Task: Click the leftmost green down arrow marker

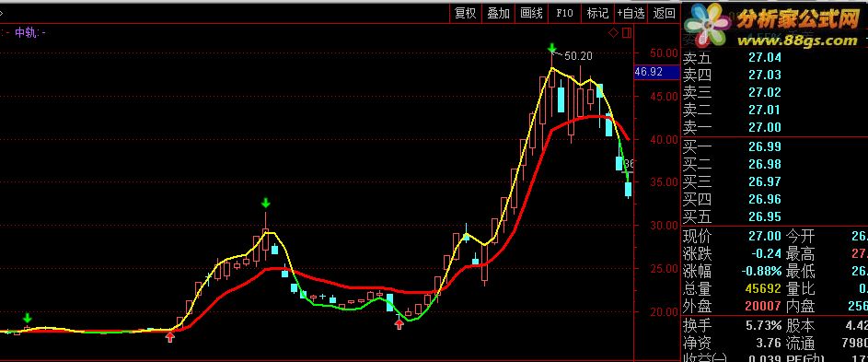Action: tap(27, 318)
